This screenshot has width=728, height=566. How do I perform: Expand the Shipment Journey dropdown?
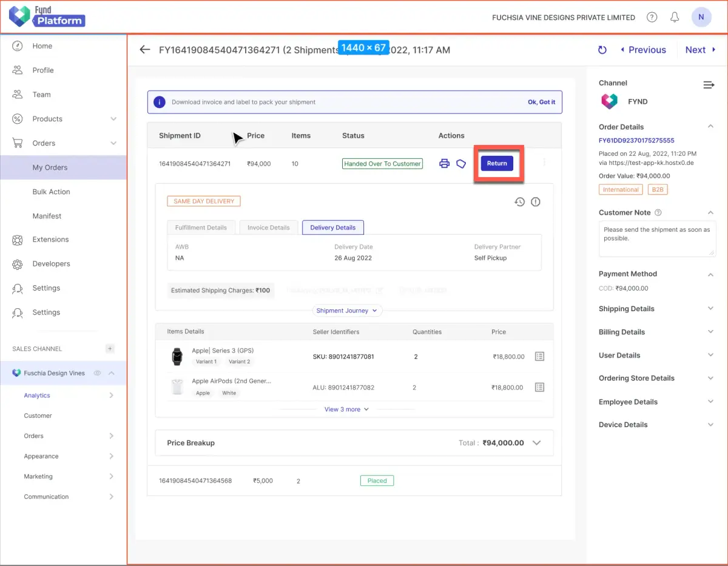tap(347, 311)
